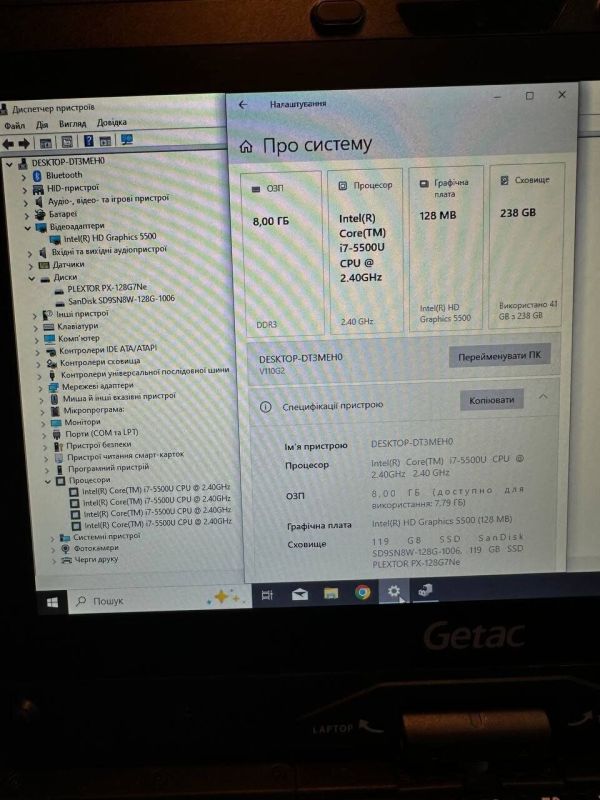Viewport: 600px width, 800px height.
Task: Select first Intel Core i7-5500U processor entry
Action: 156,489
